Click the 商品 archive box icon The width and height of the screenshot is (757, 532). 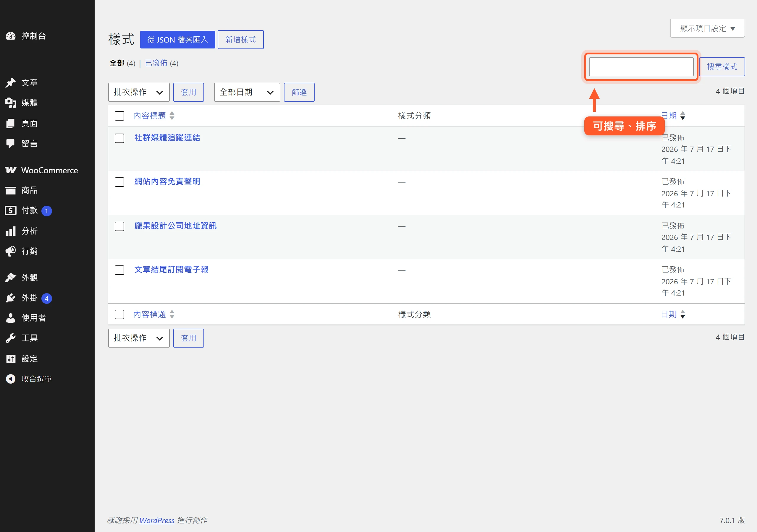pyautogui.click(x=11, y=190)
